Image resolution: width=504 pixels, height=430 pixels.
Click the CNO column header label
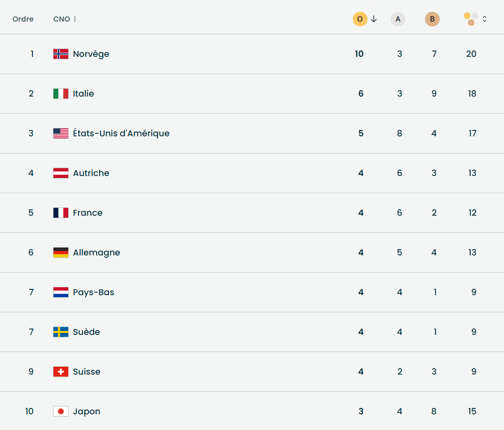61,19
